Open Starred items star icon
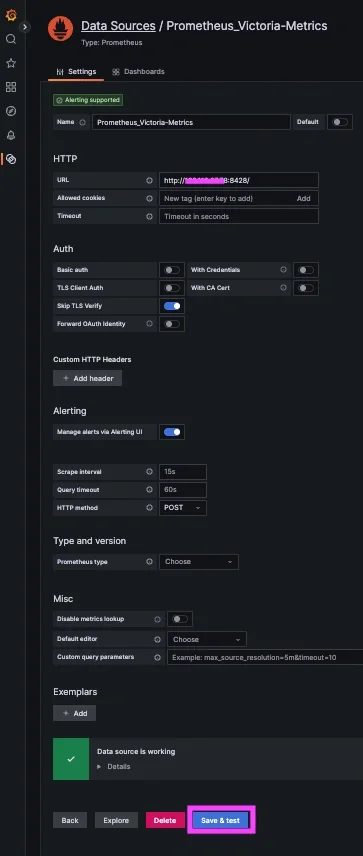Viewport: 363px width, 856px height. click(11, 63)
